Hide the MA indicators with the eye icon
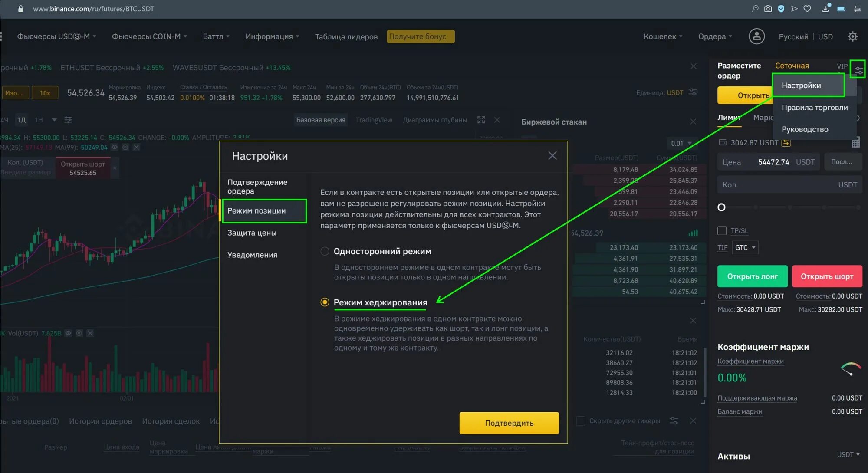This screenshot has height=473, width=868. point(114,147)
